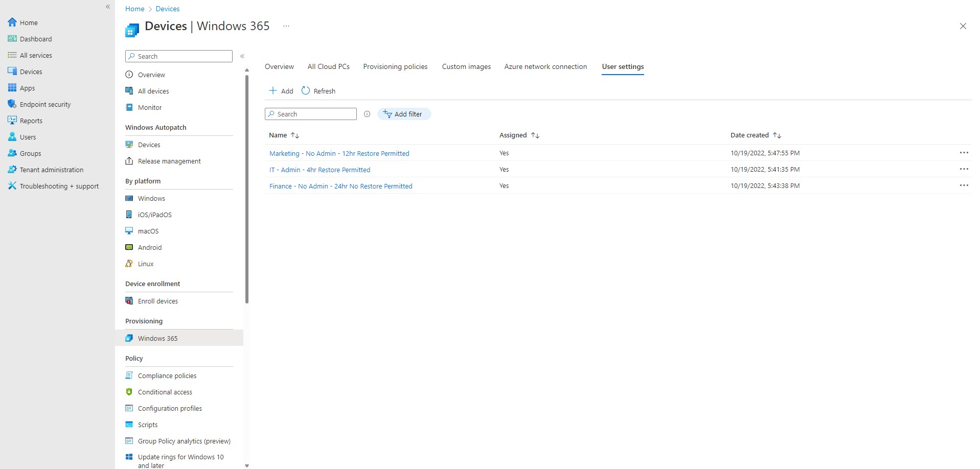Select the Android platform icon
The width and height of the screenshot is (980, 469).
tap(129, 247)
